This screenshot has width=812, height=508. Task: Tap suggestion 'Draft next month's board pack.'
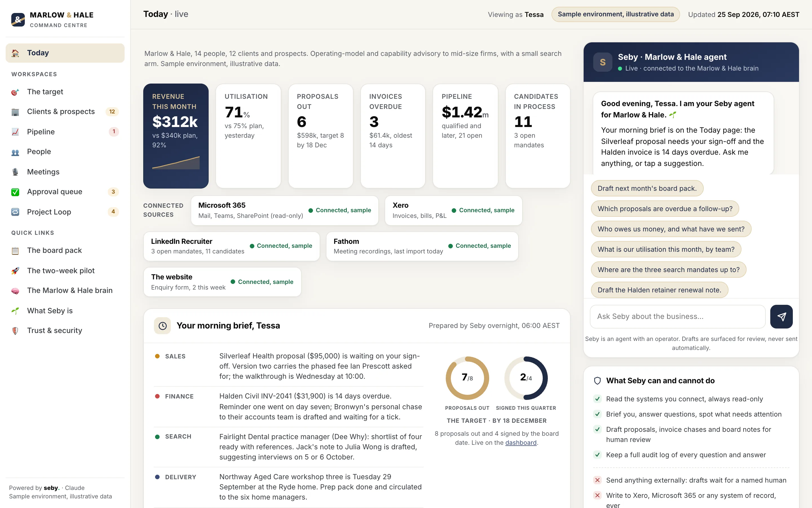[647, 189]
